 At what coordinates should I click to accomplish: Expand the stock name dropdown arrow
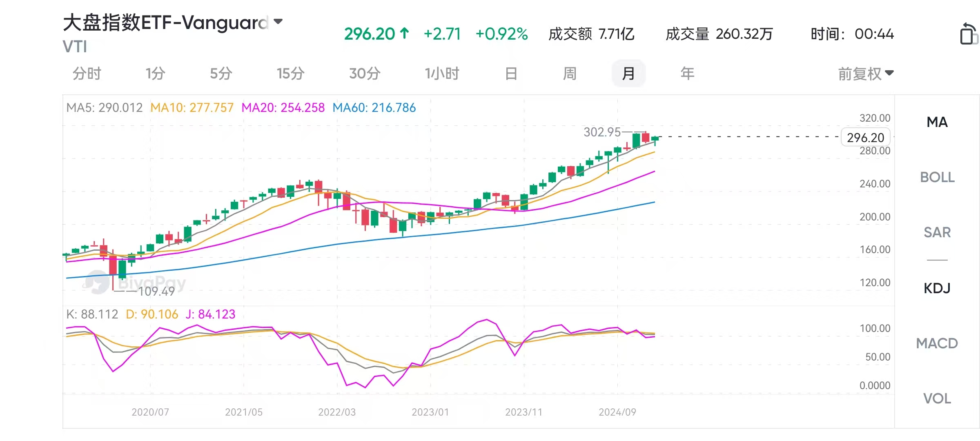pyautogui.click(x=278, y=22)
